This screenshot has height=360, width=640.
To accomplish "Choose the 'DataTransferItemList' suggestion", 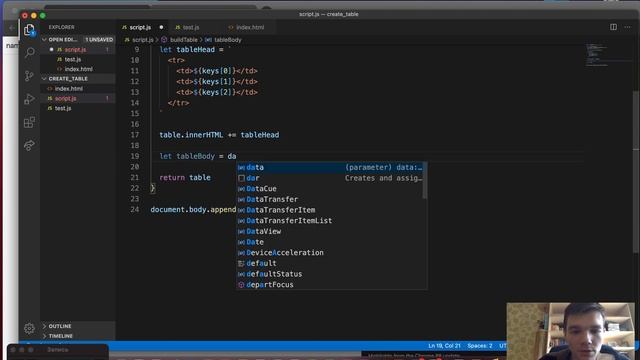I will [x=331, y=220].
